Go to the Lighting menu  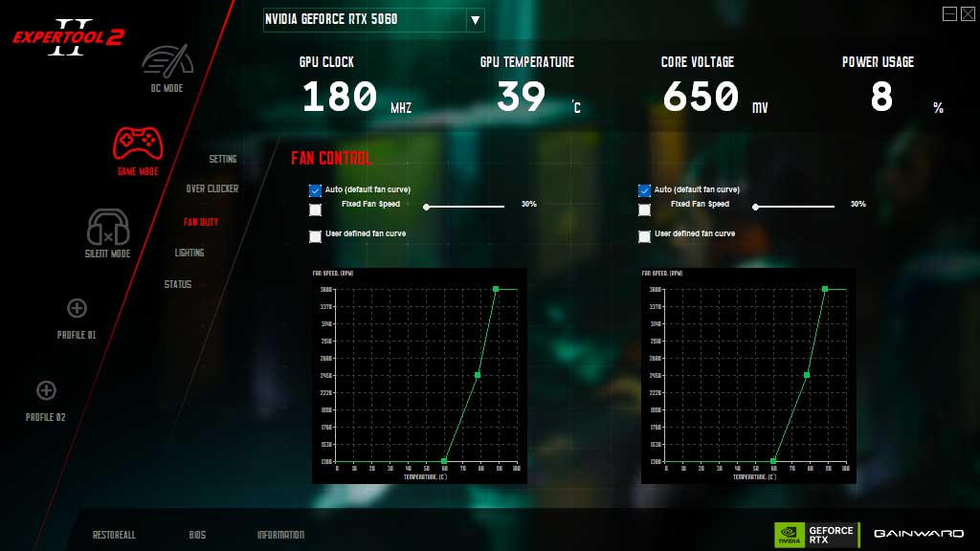[189, 253]
